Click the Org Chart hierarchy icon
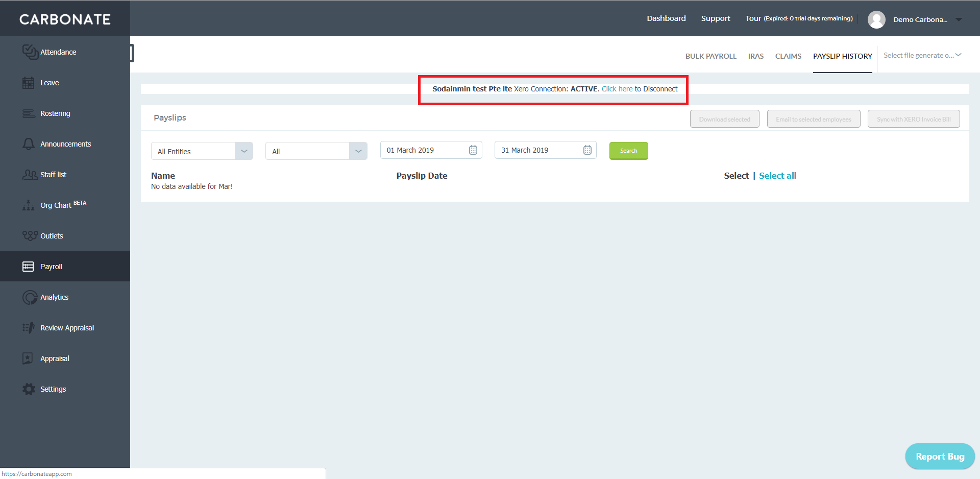Viewport: 980px width, 479px height. (x=29, y=205)
